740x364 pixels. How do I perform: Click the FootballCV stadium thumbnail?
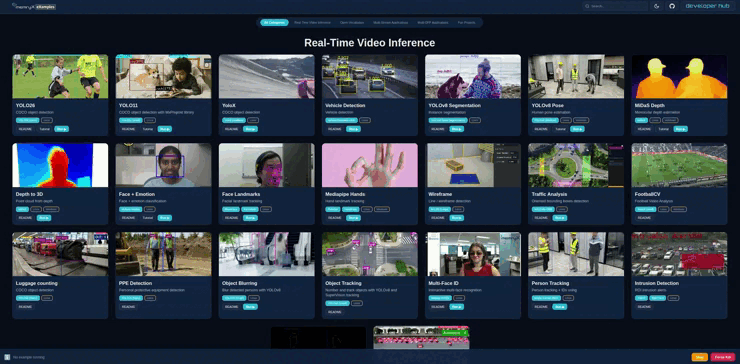pyautogui.click(x=679, y=165)
